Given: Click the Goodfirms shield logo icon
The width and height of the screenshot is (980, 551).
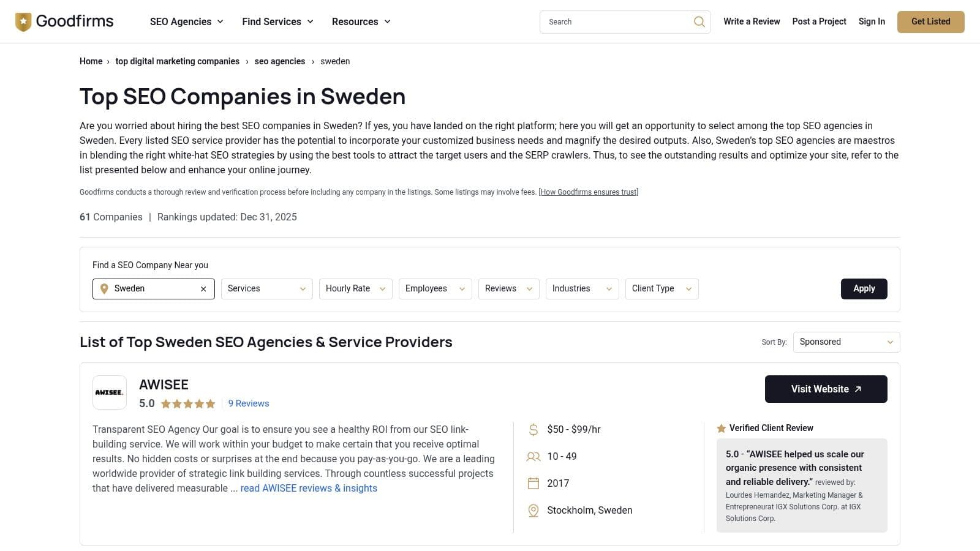Looking at the screenshot, I should (x=23, y=21).
